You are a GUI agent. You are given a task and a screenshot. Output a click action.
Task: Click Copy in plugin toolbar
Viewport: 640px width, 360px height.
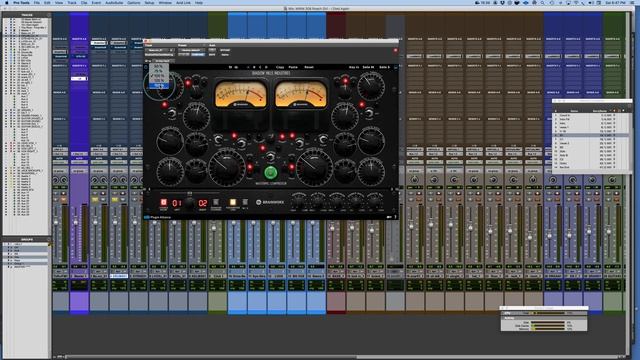[280, 67]
